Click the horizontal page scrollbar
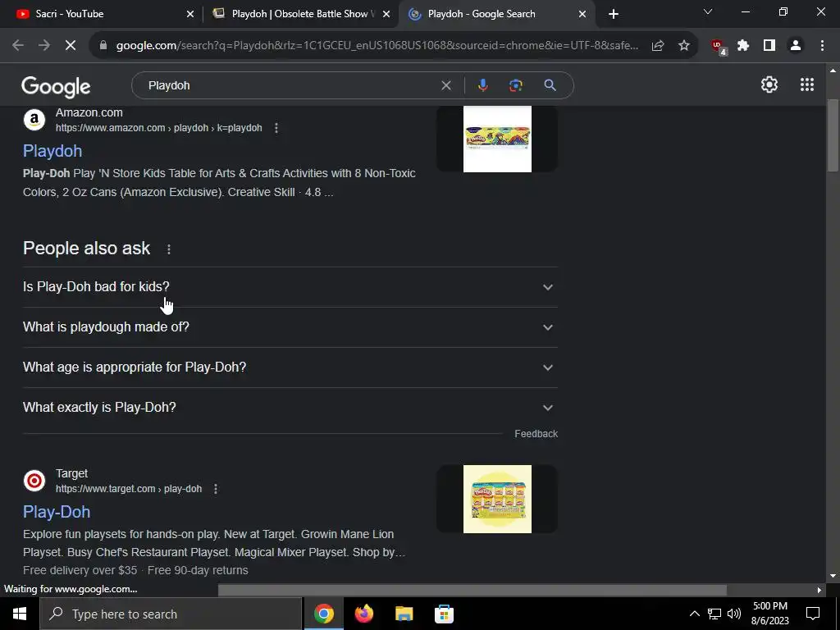840x630 pixels. [x=472, y=590]
